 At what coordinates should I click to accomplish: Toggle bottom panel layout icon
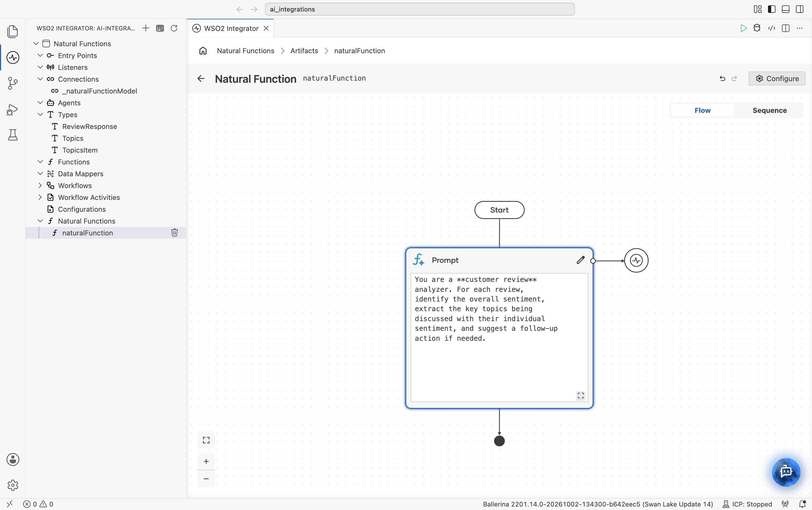point(785,9)
